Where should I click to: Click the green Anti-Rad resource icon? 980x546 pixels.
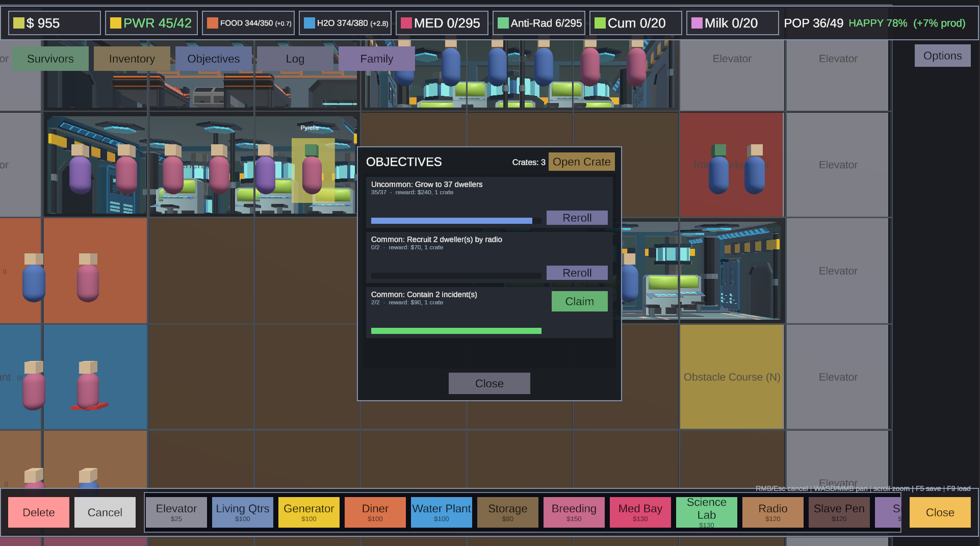(x=503, y=23)
